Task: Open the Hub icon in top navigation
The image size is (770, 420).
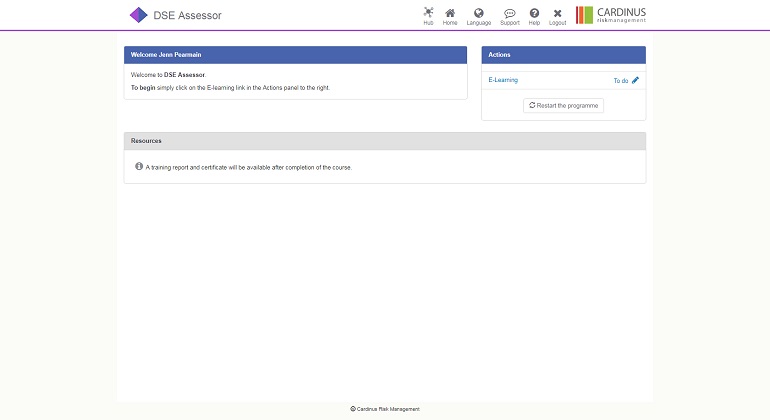Action: [x=428, y=13]
